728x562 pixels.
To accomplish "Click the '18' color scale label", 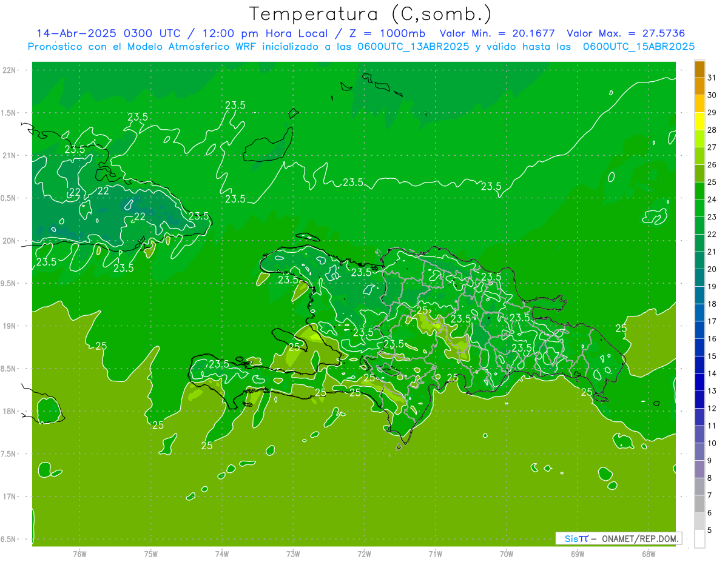I will pyautogui.click(x=712, y=304).
